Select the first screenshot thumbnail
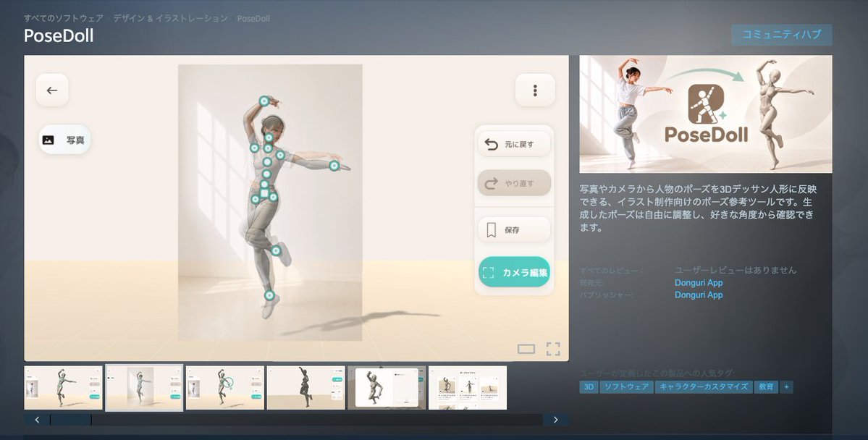Viewport: 868px width, 440px height. pos(63,387)
